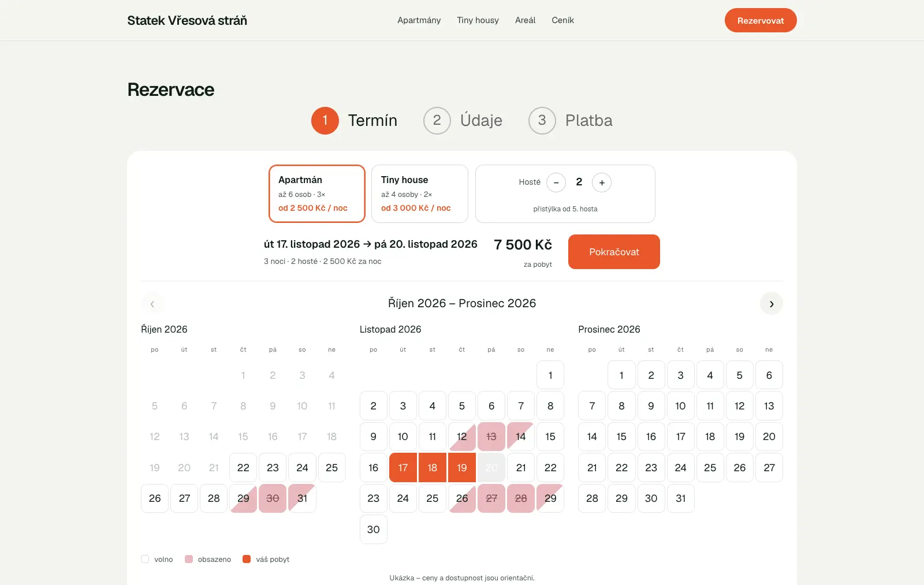Click occupied November 27 day
The width and height of the screenshot is (924, 585).
coord(491,498)
